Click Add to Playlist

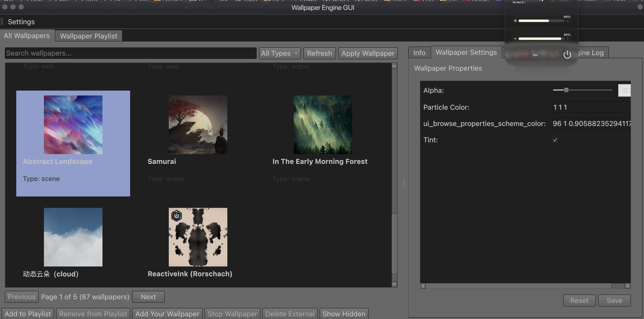(28, 314)
